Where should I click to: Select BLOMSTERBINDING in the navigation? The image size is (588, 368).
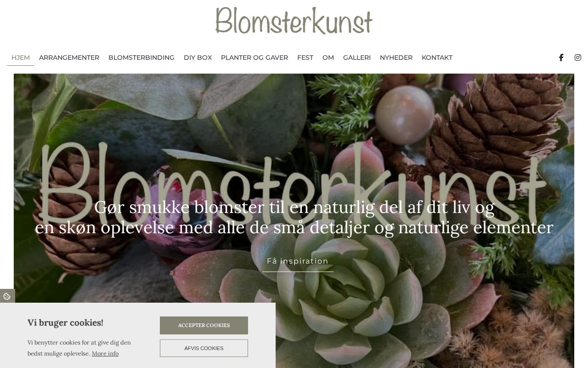[141, 57]
